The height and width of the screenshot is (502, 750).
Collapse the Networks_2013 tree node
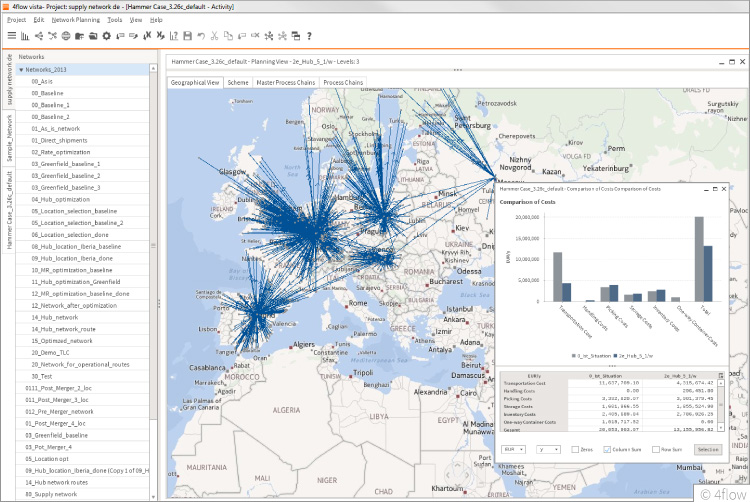click(x=21, y=70)
